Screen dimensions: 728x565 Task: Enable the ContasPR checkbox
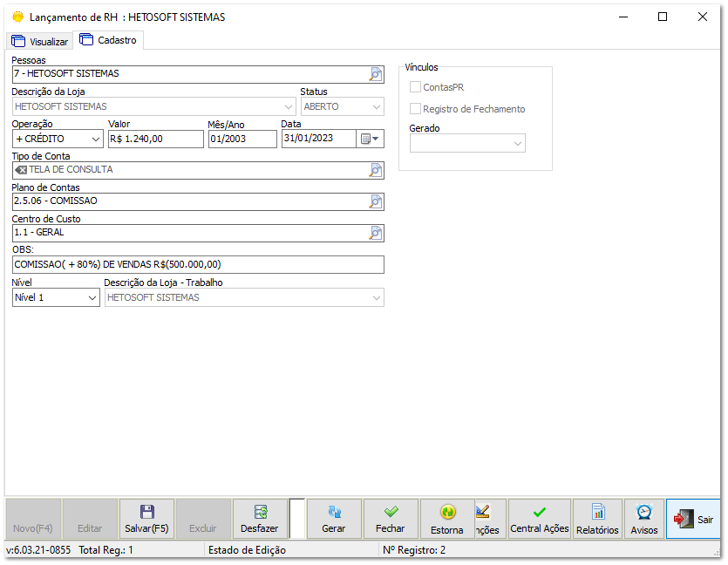[416, 87]
